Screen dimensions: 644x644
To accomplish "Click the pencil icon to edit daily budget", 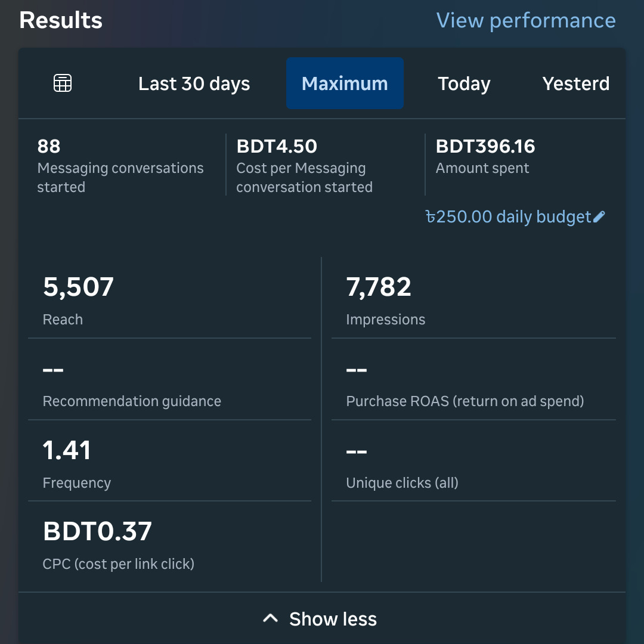I will [599, 216].
